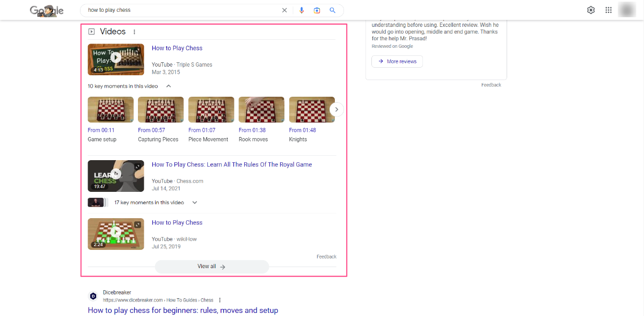Open Triple S Games video thumbnail
Viewport: 644px width, 316px height.
coord(116,59)
